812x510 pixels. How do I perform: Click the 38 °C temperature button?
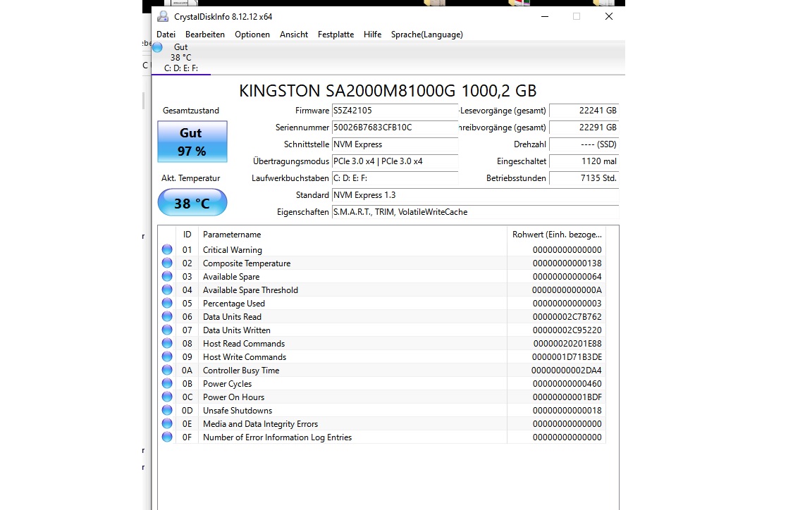tap(192, 202)
